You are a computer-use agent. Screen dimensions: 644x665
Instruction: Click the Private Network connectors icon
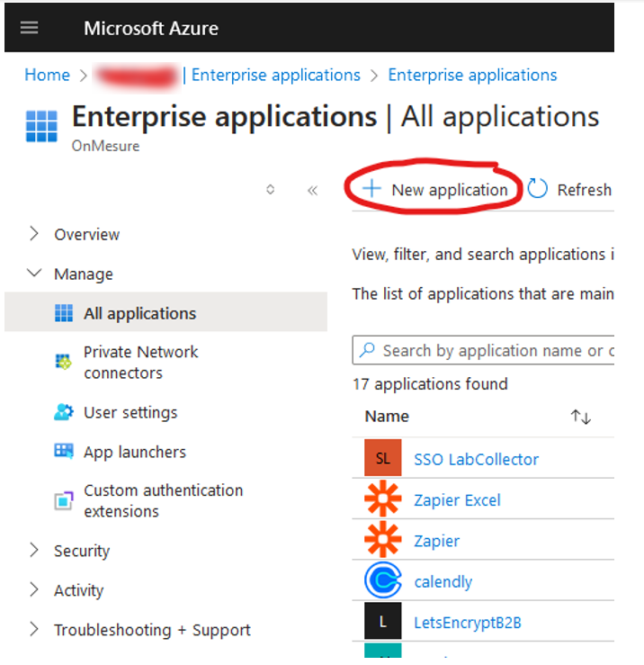pos(64,362)
